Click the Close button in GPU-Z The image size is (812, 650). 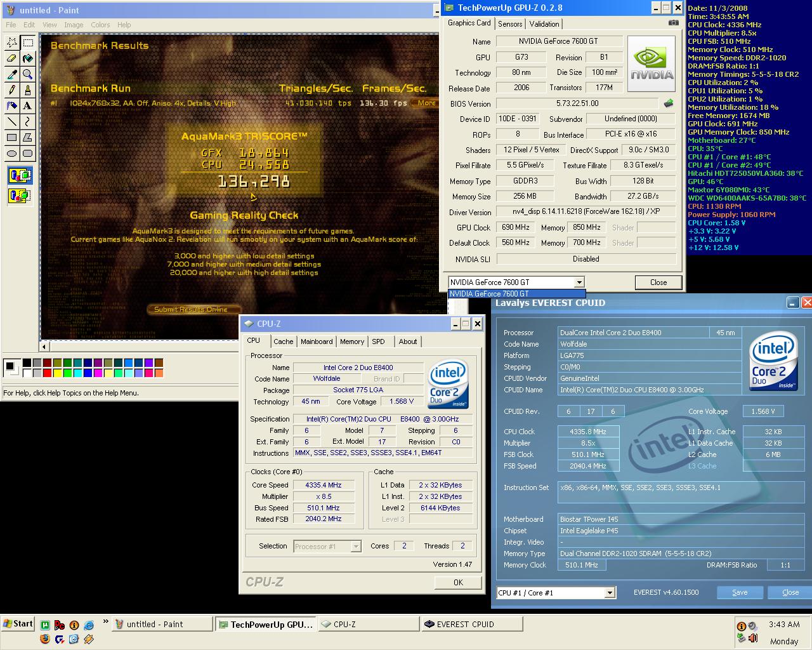point(658,282)
